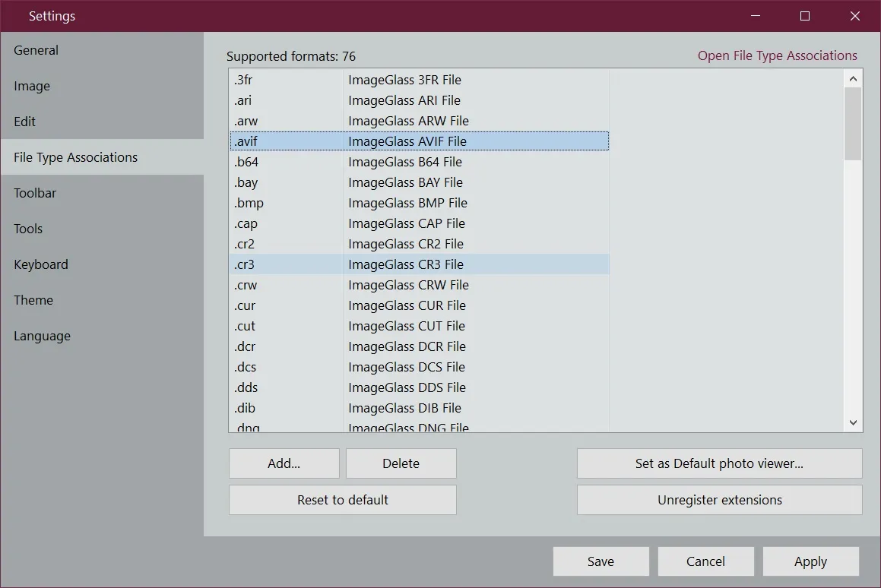Image resolution: width=881 pixels, height=588 pixels.
Task: Select the .cr2 extension row
Action: [419, 244]
